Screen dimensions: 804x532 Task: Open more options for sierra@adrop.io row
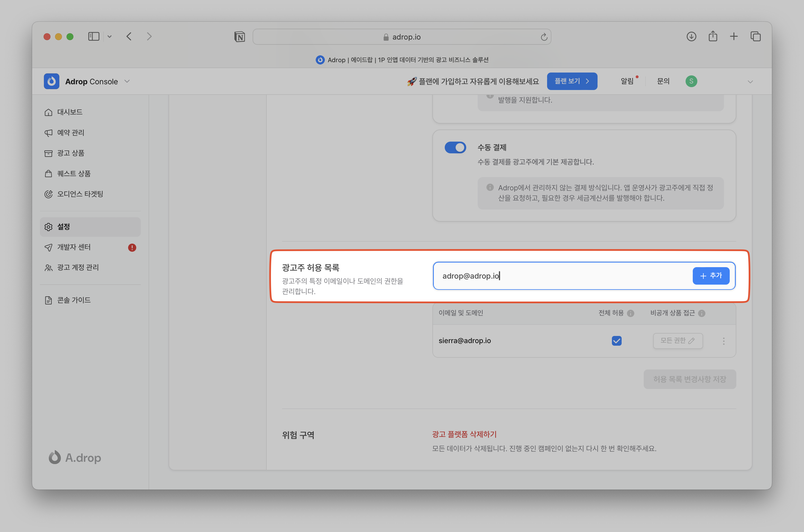click(723, 341)
